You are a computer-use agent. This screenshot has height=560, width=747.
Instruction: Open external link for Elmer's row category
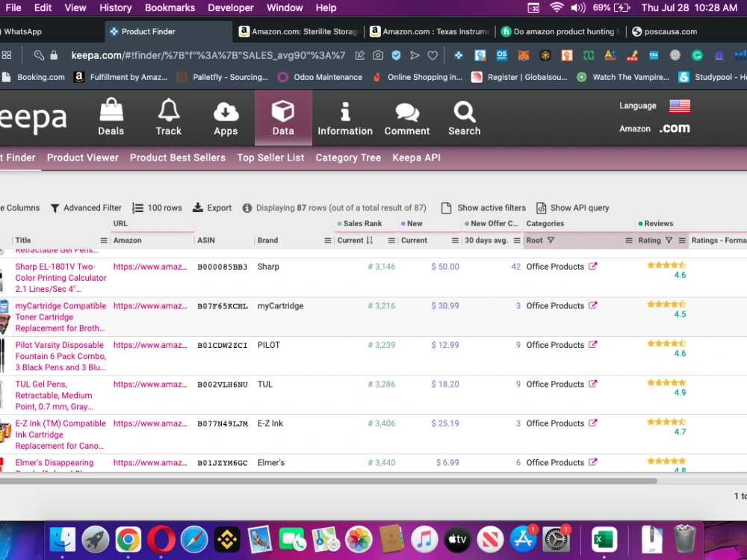(592, 462)
